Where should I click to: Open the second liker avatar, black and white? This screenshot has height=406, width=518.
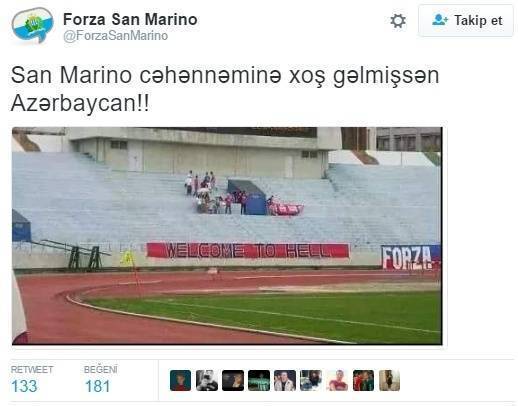[207, 380]
